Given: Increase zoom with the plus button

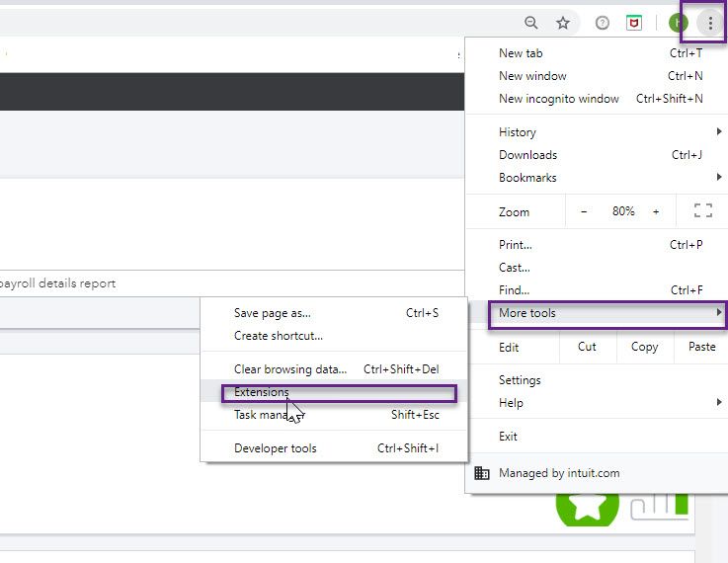Looking at the screenshot, I should click(x=656, y=211).
